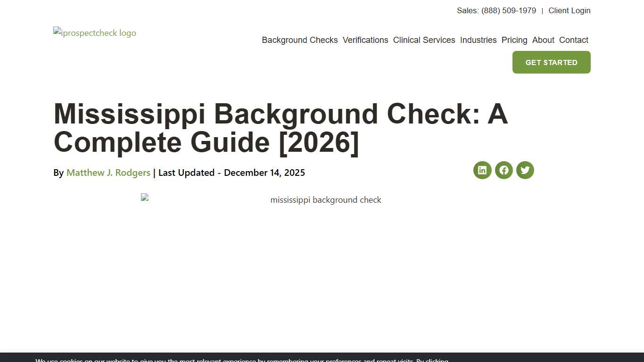Image resolution: width=644 pixels, height=362 pixels.
Task: Click the iprospectcheck logo
Action: 94,33
